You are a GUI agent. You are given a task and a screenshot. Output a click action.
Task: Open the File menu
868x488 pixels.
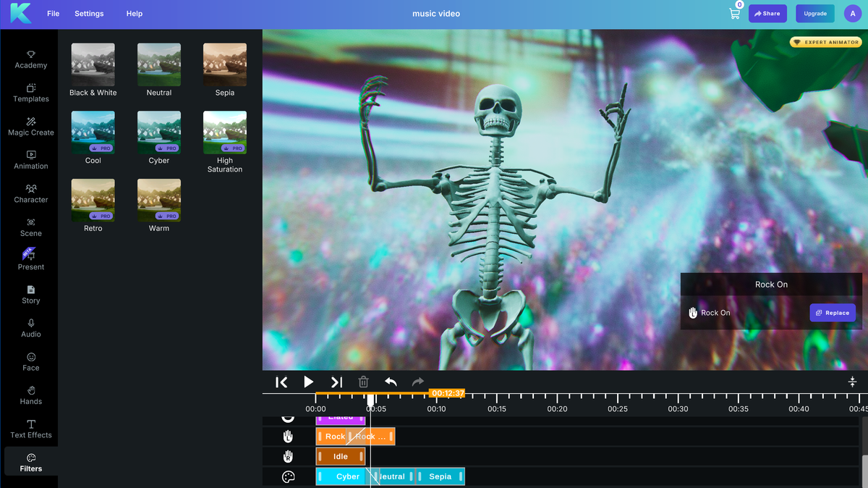point(53,13)
